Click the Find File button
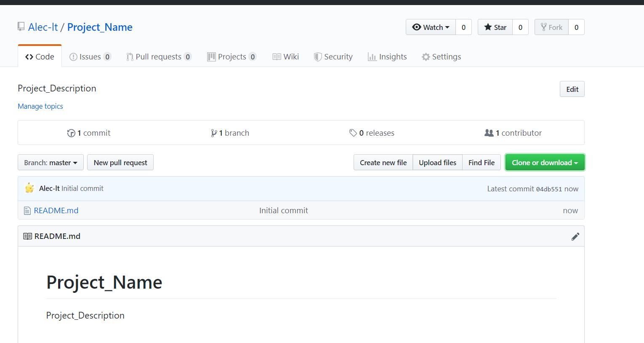 click(482, 163)
